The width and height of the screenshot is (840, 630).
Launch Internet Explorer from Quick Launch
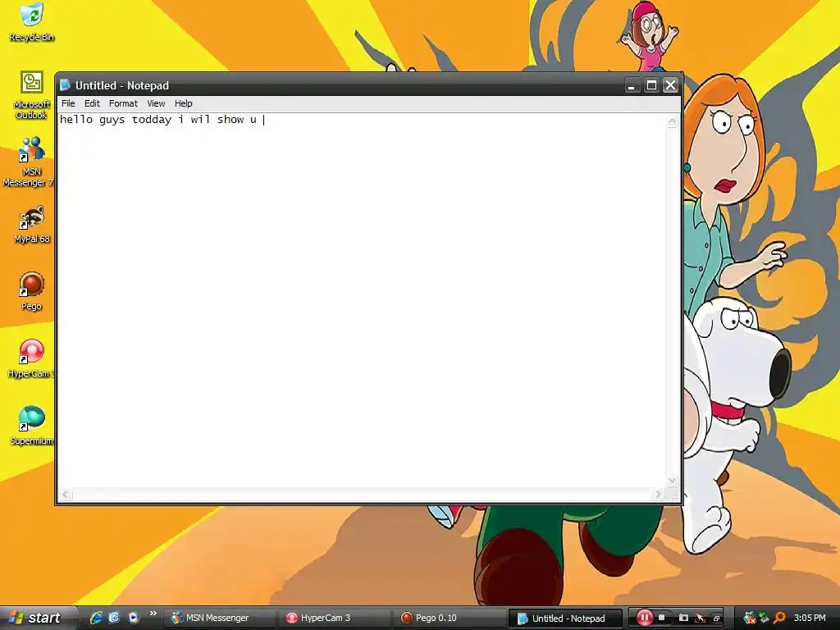[x=96, y=618]
